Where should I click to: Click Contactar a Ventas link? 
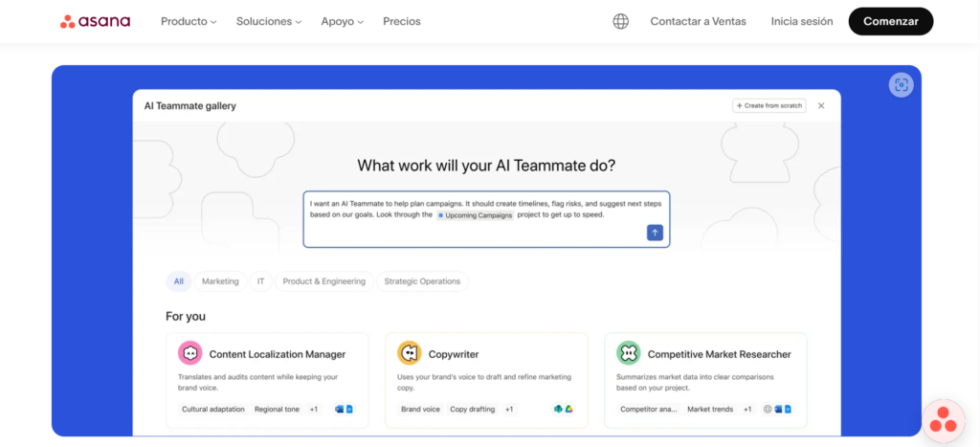pos(698,21)
